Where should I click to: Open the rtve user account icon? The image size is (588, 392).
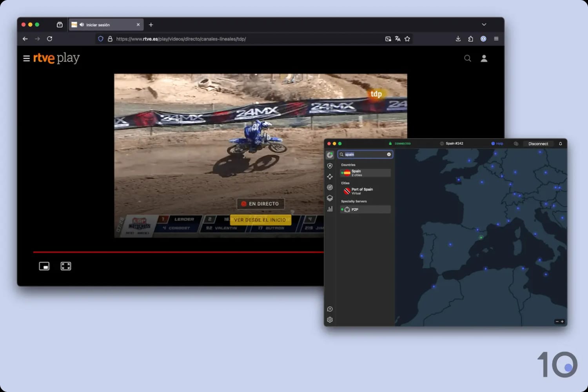point(484,58)
